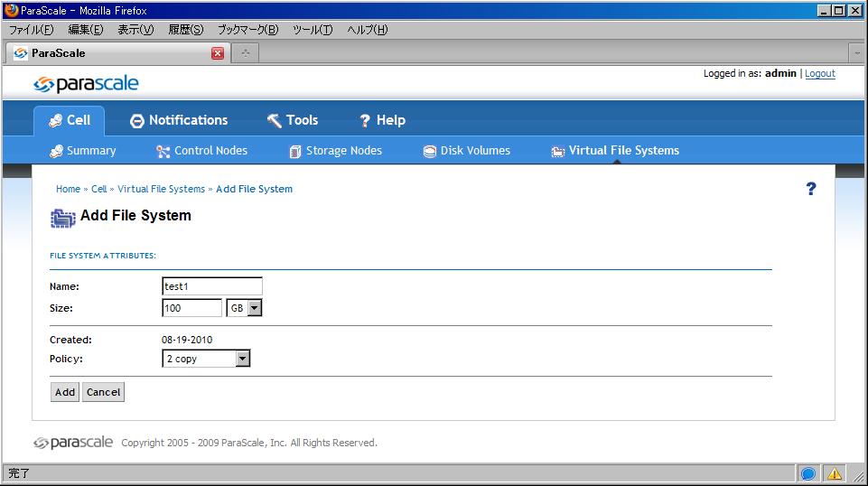Click the blue chat bubble status bar icon
Viewport: 868px width, 486px height.
[x=808, y=473]
